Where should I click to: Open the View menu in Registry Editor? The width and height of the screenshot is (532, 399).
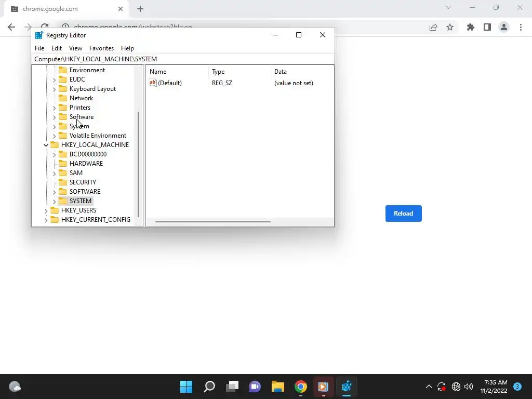(75, 48)
